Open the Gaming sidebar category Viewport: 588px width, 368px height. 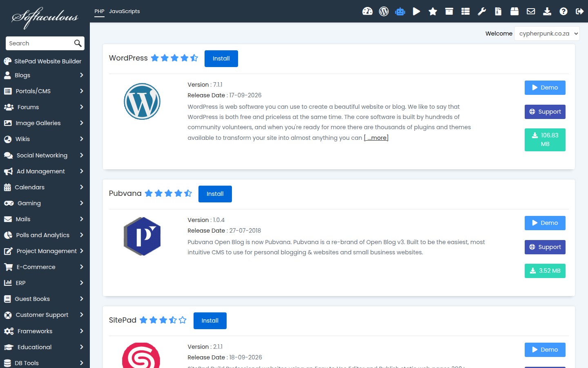(45, 203)
